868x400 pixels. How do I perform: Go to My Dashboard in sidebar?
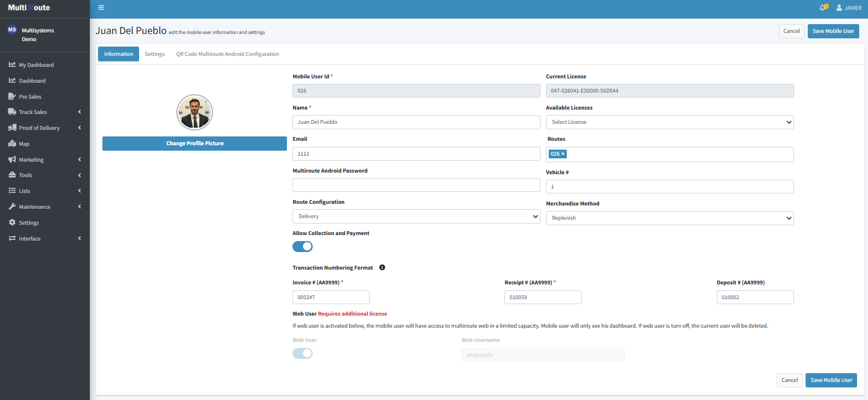pos(36,65)
